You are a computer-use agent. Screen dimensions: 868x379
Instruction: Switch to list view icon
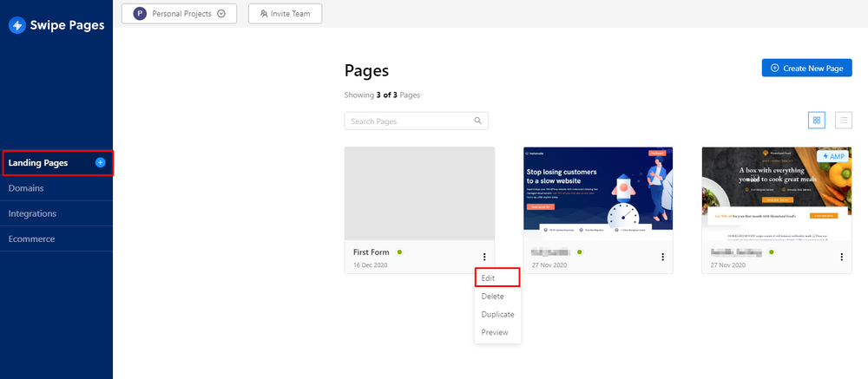844,120
